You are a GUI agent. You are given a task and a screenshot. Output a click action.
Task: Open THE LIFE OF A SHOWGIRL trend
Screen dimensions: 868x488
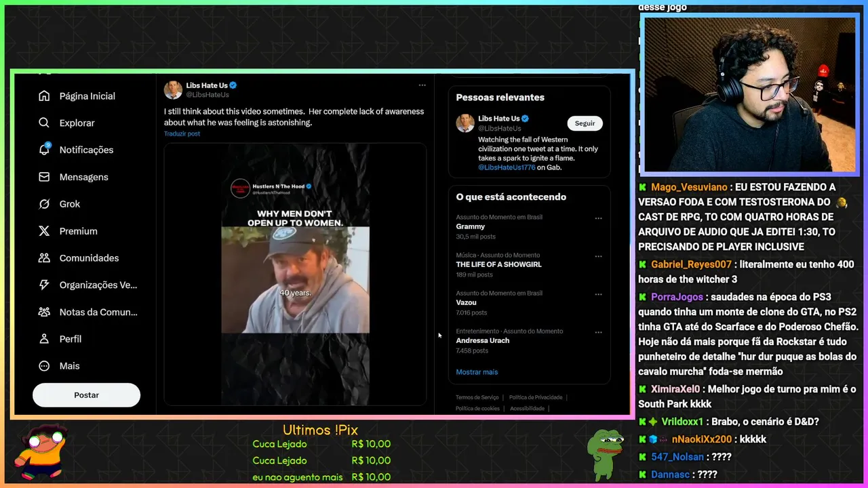point(498,264)
